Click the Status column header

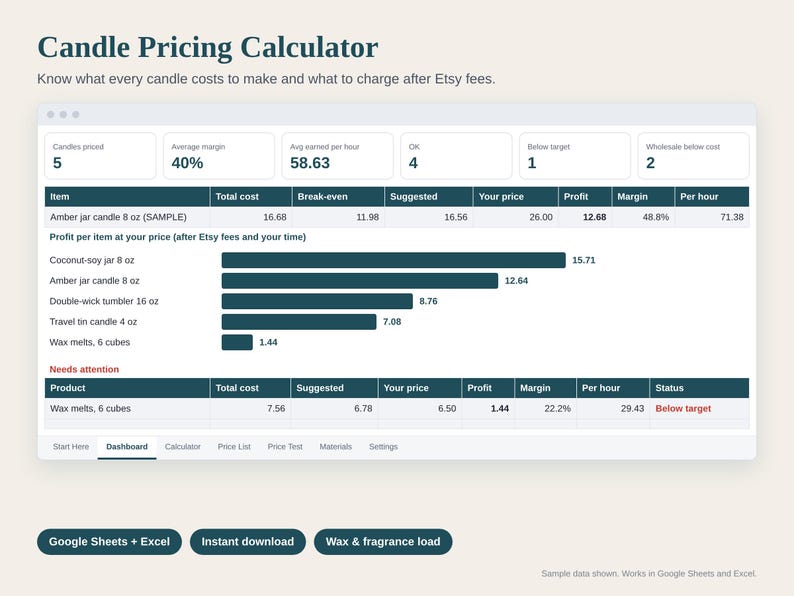tap(699, 388)
